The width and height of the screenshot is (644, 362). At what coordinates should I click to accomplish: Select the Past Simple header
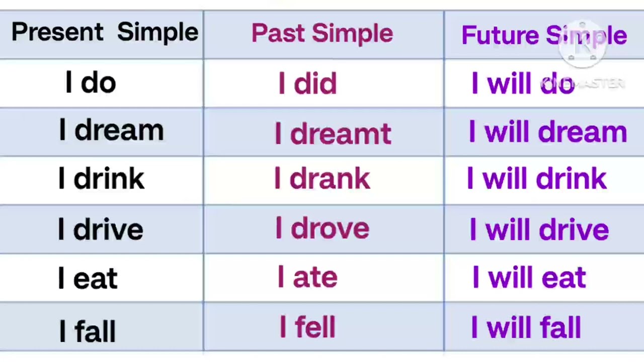point(322,34)
